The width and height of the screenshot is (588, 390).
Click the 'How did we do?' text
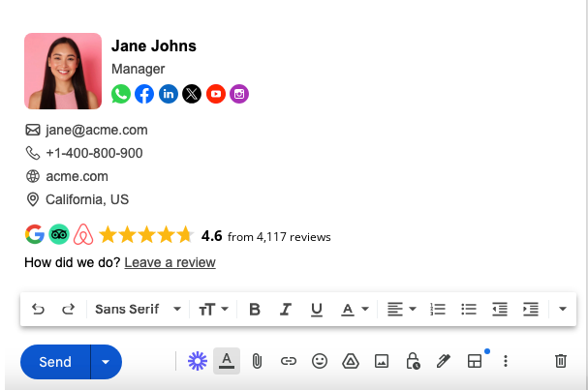coord(72,262)
